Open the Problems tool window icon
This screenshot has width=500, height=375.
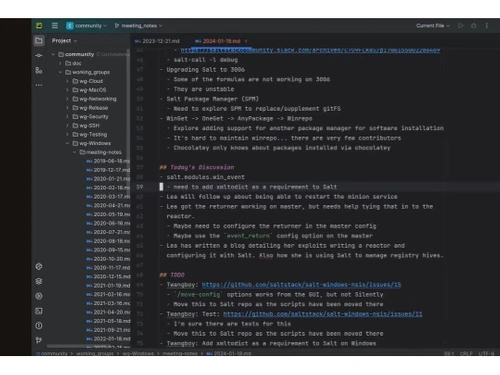39,326
